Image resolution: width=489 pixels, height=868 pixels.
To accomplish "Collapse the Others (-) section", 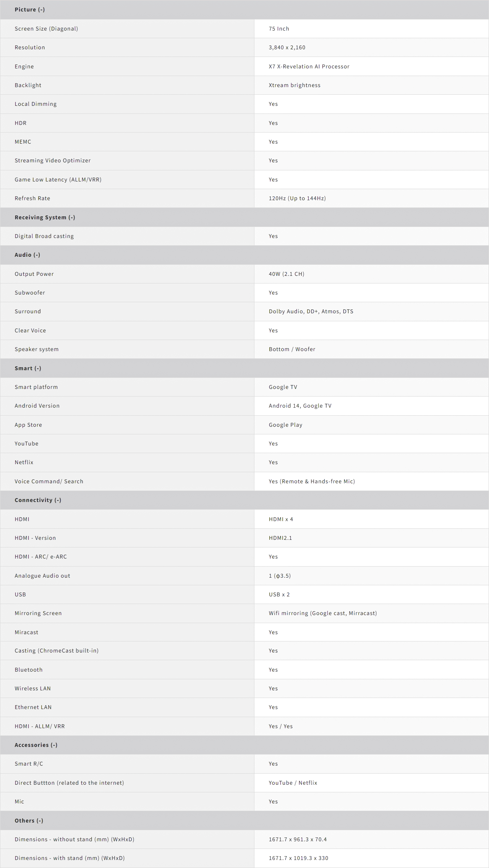I will [x=29, y=821].
